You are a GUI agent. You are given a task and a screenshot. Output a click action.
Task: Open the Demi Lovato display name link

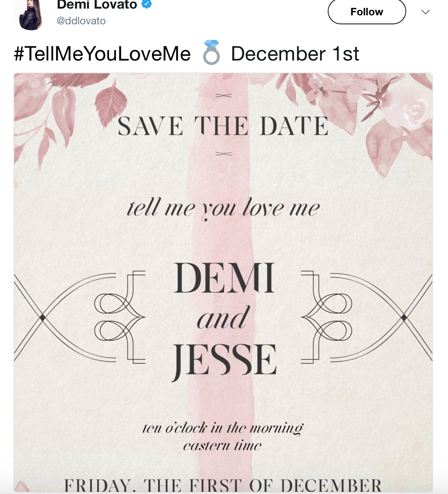[x=97, y=4]
